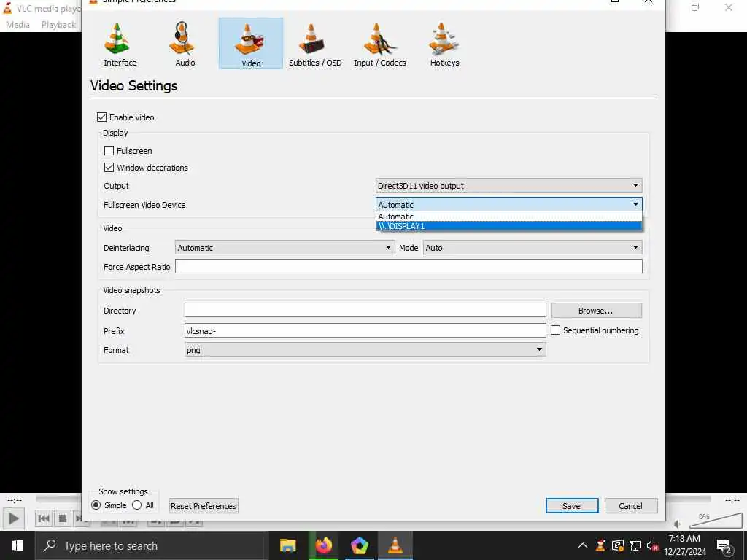
Task: Open File Explorer from the taskbar
Action: 287,545
